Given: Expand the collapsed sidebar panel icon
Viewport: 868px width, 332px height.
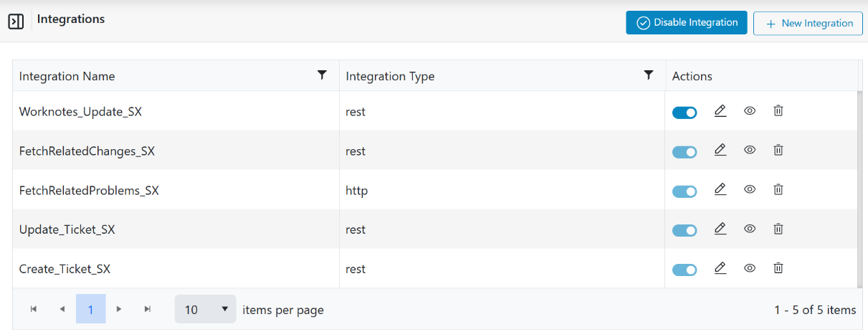Looking at the screenshot, I should (x=16, y=22).
